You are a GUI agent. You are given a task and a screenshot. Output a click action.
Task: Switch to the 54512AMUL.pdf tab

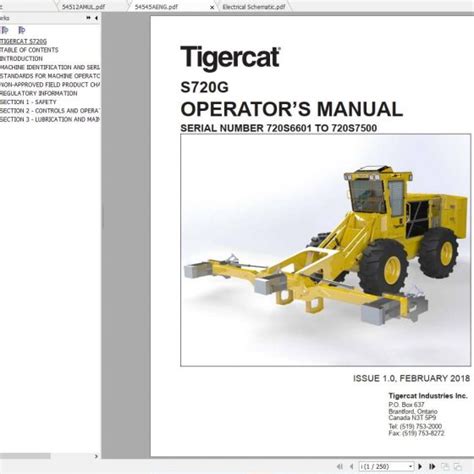click(84, 7)
